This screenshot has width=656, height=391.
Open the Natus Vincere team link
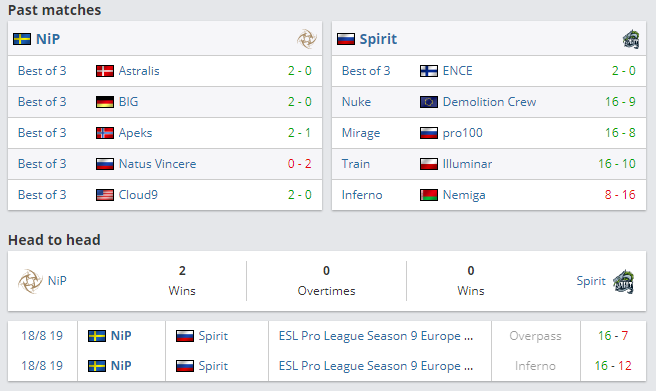coord(157,164)
